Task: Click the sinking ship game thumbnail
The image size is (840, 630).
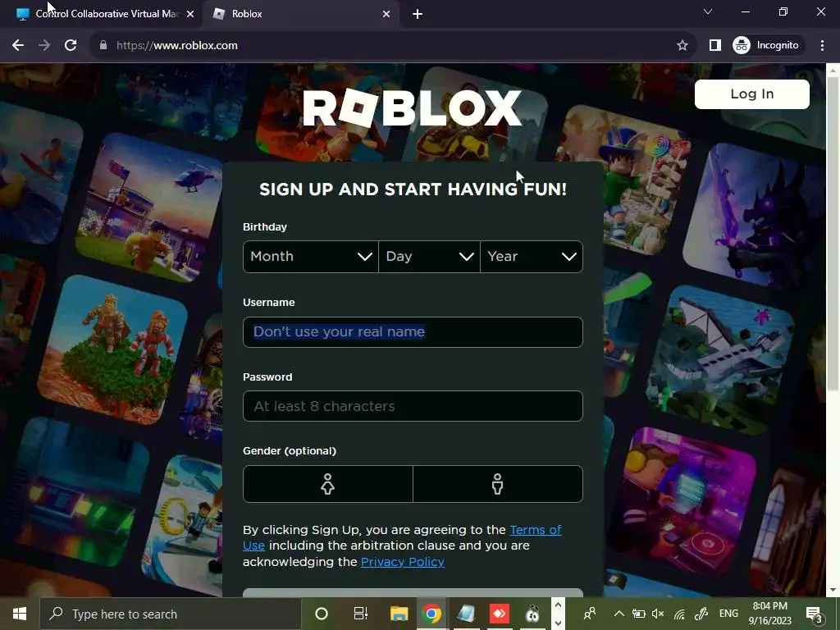Action: [x=720, y=359]
